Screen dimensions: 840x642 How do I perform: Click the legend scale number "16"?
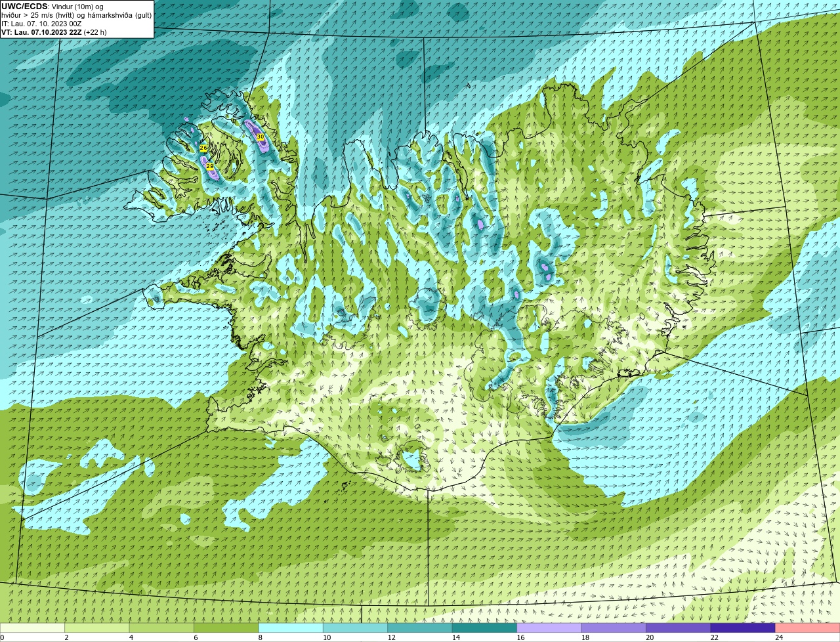tap(520, 637)
